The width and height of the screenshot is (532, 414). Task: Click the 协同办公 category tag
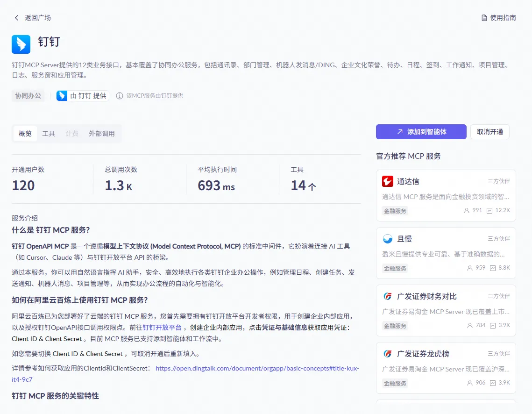tap(28, 96)
